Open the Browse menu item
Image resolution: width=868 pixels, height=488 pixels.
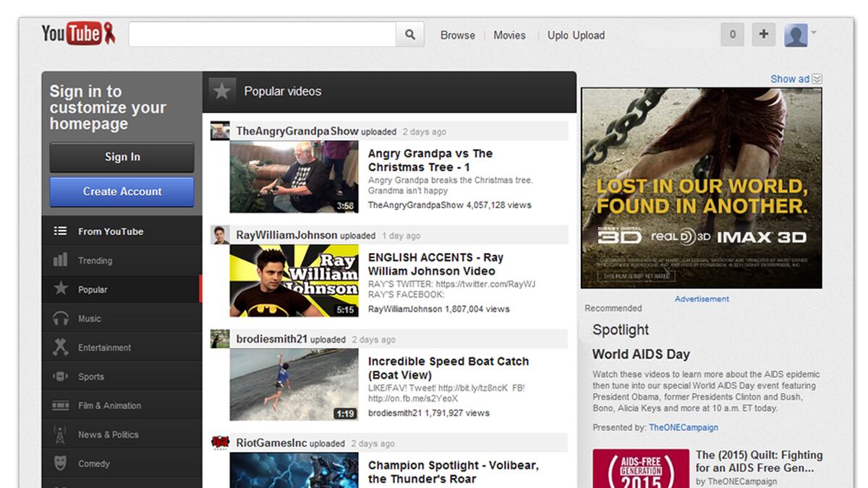click(x=457, y=35)
